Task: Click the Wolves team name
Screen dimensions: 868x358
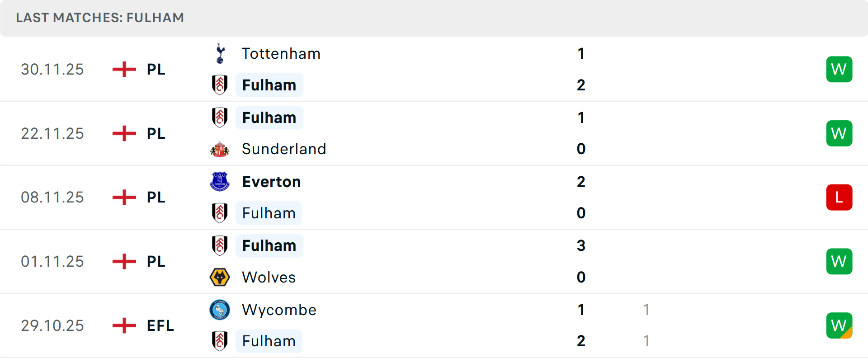Action: coord(269,277)
